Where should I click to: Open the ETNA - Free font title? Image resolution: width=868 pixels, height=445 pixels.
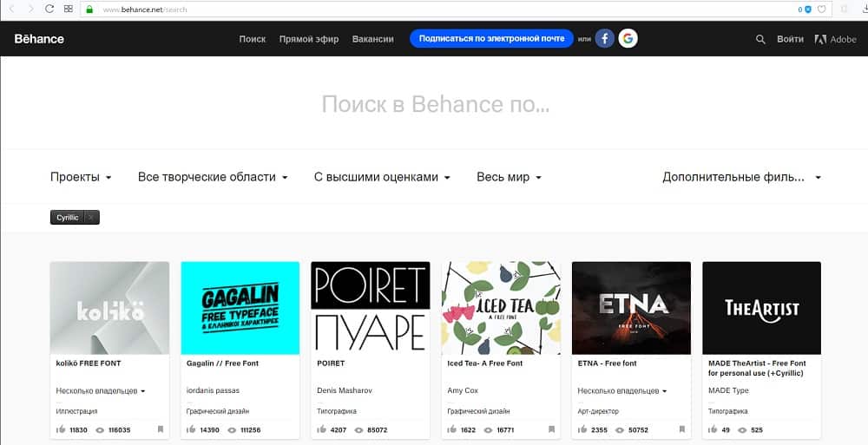608,363
